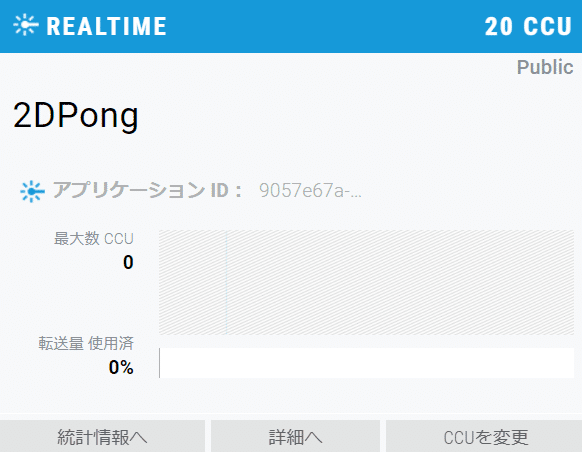The width and height of the screenshot is (582, 452).
Task: Click the 転送量 使用済 progress bar
Action: click(366, 363)
